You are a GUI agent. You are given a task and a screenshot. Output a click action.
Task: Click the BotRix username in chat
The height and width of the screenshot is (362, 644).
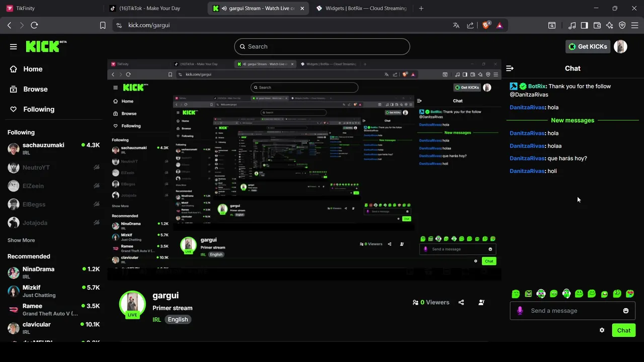(x=537, y=86)
